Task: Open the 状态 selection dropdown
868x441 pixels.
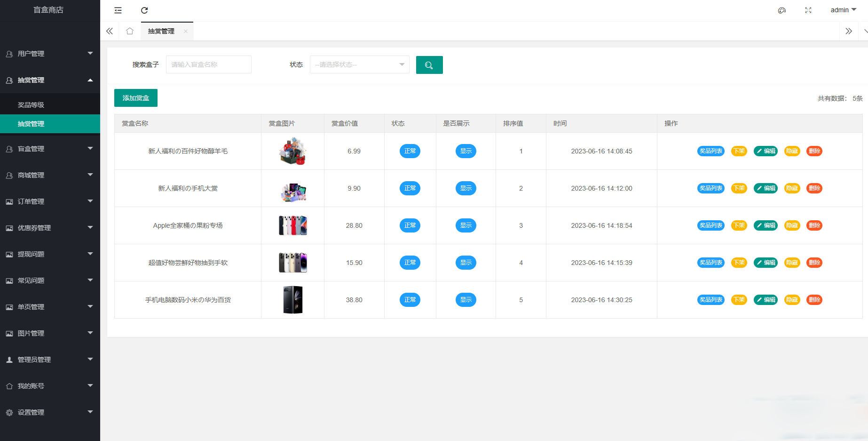Action: point(359,64)
